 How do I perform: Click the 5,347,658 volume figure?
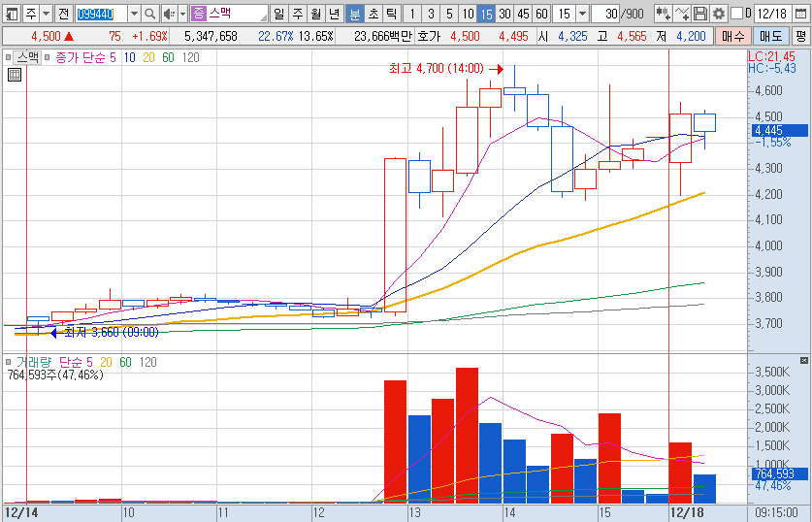click(211, 36)
